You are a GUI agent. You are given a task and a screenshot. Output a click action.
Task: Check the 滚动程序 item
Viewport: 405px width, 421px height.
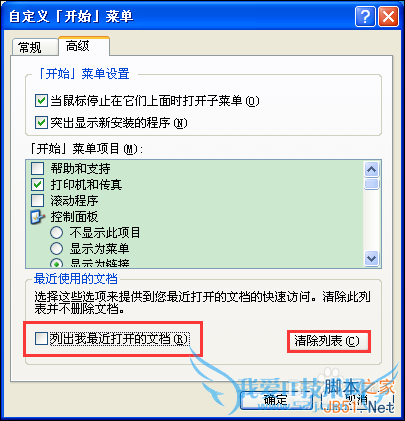pyautogui.click(x=37, y=200)
